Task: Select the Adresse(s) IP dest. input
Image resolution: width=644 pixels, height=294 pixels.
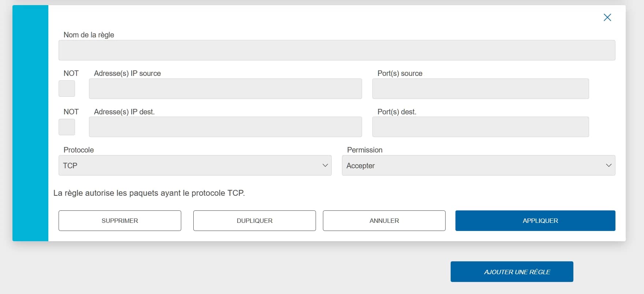Action: (x=225, y=127)
